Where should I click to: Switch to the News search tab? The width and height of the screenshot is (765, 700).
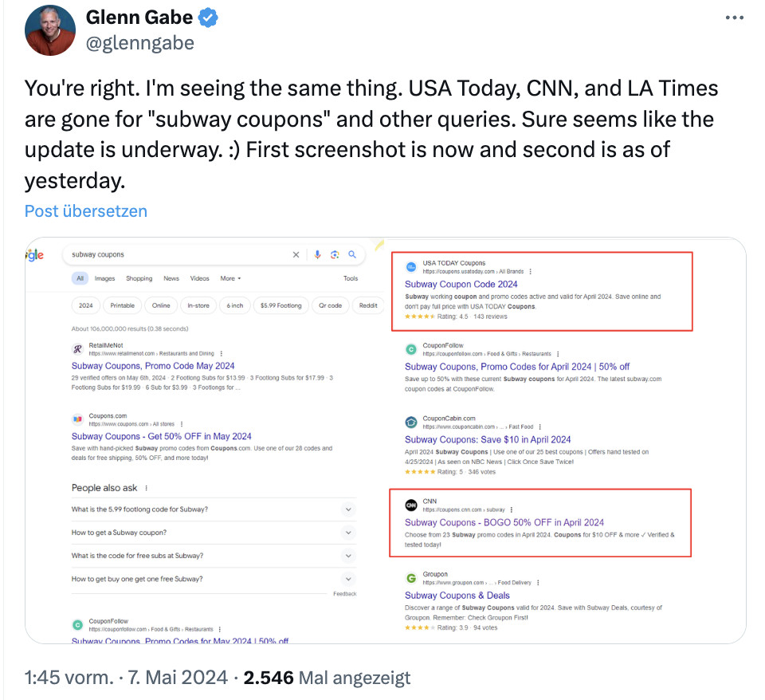point(171,278)
